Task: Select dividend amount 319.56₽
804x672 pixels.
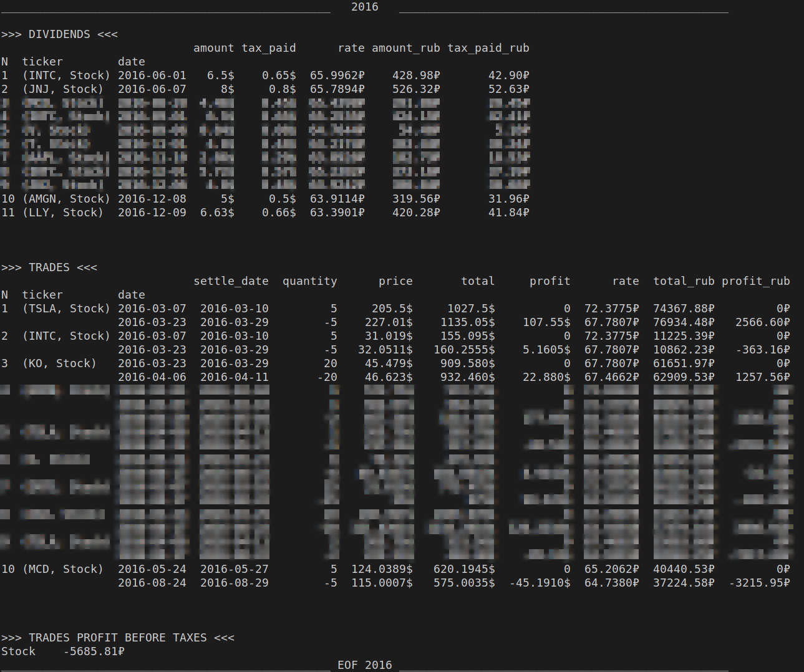Action: [x=416, y=199]
